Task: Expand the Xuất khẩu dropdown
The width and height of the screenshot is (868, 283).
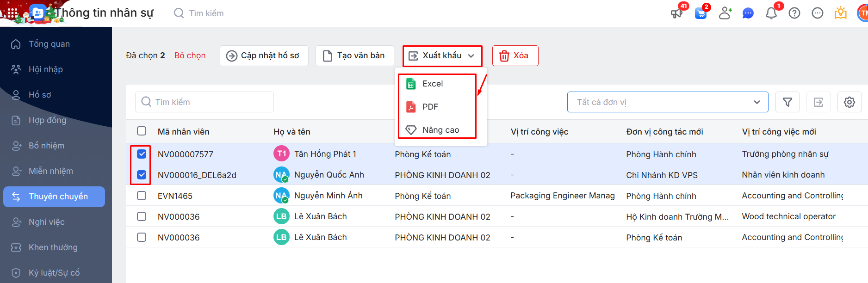Action: [x=442, y=56]
